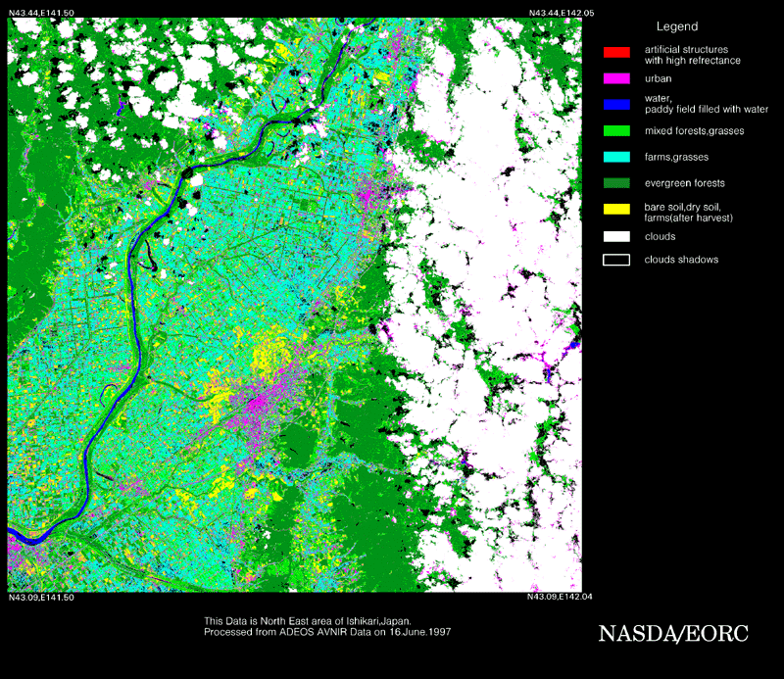Click the 'Legend' heading text
Image resolution: width=784 pixels, height=679 pixels.
[x=677, y=26]
